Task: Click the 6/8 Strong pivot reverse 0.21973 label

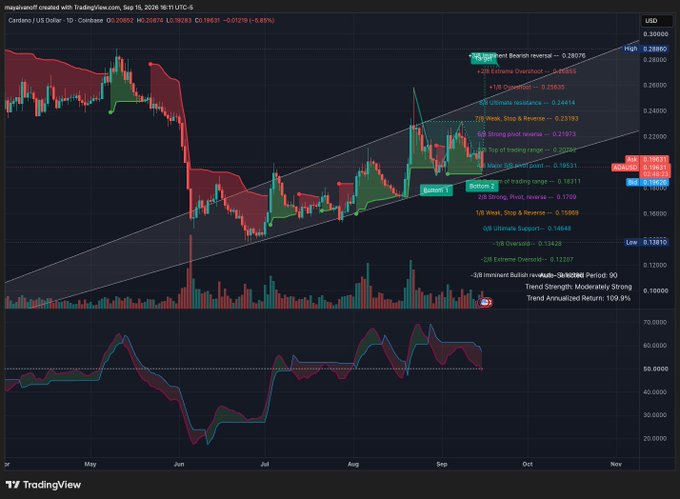Action: pos(526,134)
